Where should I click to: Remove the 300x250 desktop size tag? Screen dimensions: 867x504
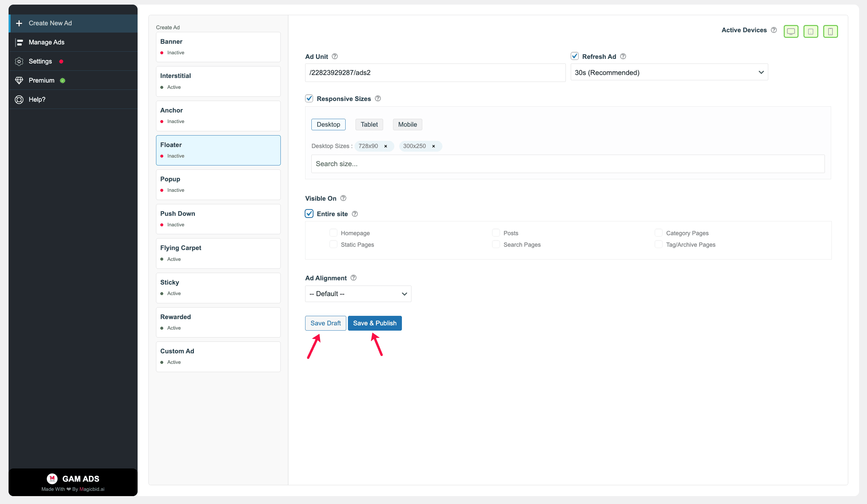click(x=433, y=146)
